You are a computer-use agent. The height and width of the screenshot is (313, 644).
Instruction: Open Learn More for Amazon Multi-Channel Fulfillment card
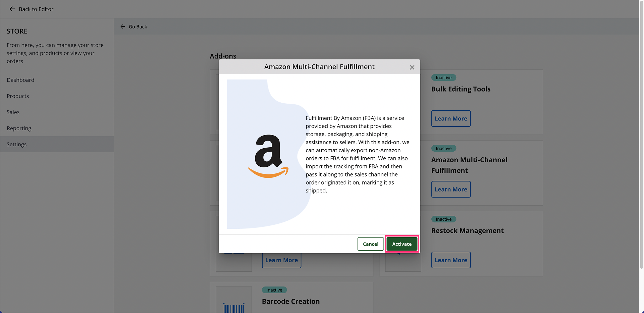pos(451,189)
